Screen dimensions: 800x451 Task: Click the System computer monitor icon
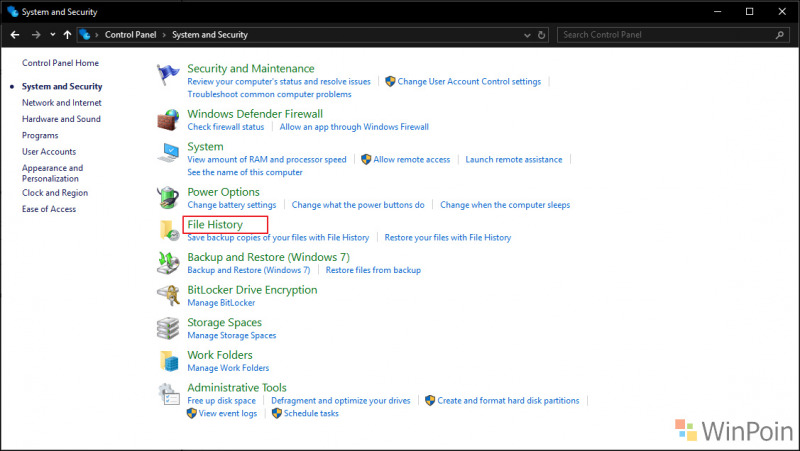coord(168,153)
